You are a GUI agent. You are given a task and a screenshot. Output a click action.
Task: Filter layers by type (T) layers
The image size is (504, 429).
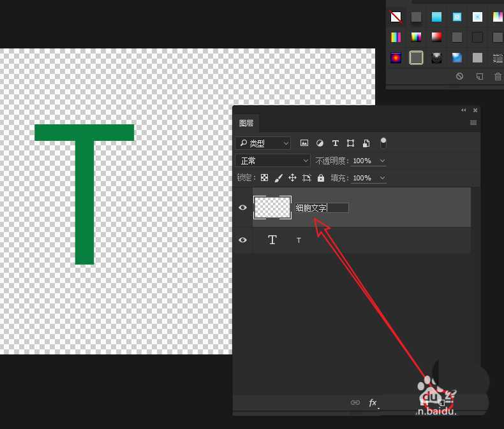335,143
